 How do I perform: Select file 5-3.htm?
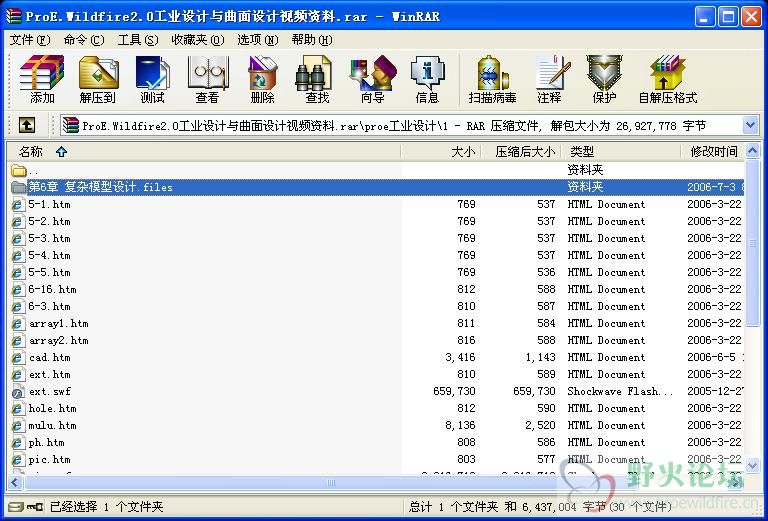[x=49, y=238]
